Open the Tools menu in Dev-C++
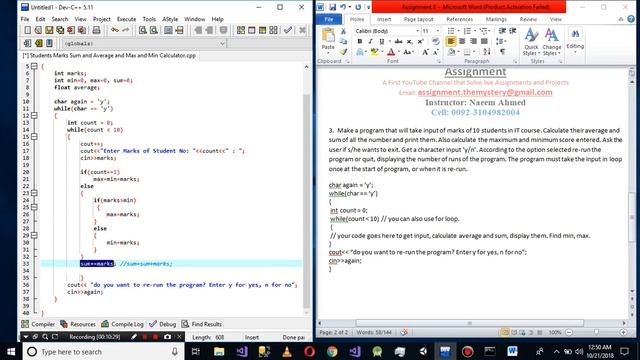This screenshot has height=360, width=640. click(149, 19)
